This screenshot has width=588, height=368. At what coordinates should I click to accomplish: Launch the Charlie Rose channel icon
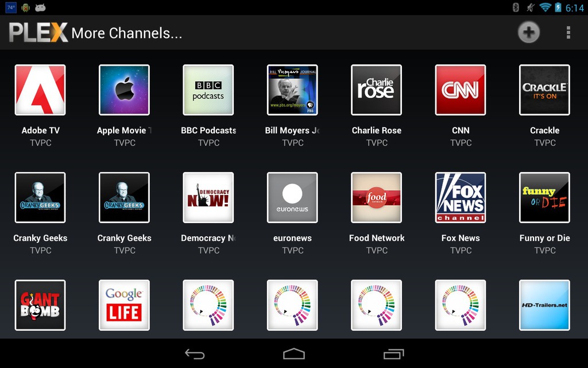tap(376, 90)
